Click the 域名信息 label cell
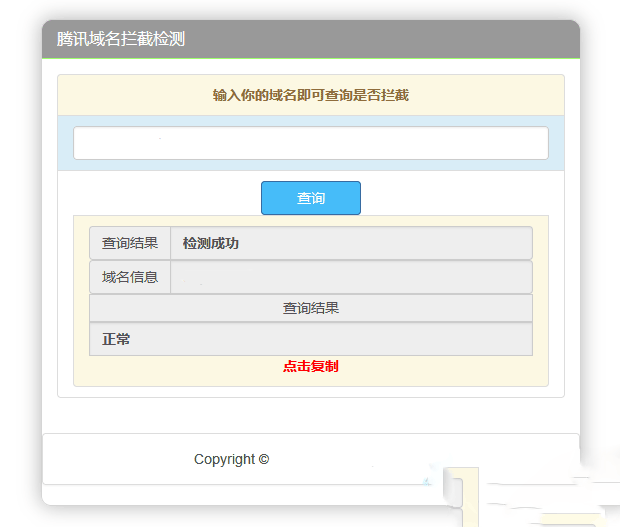620x527 pixels. [x=130, y=277]
